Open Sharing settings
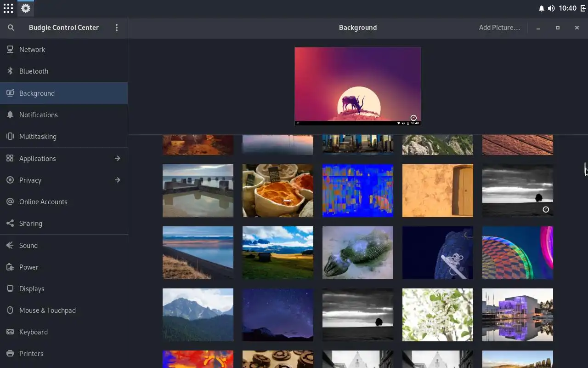This screenshot has height=368, width=588. point(64,224)
